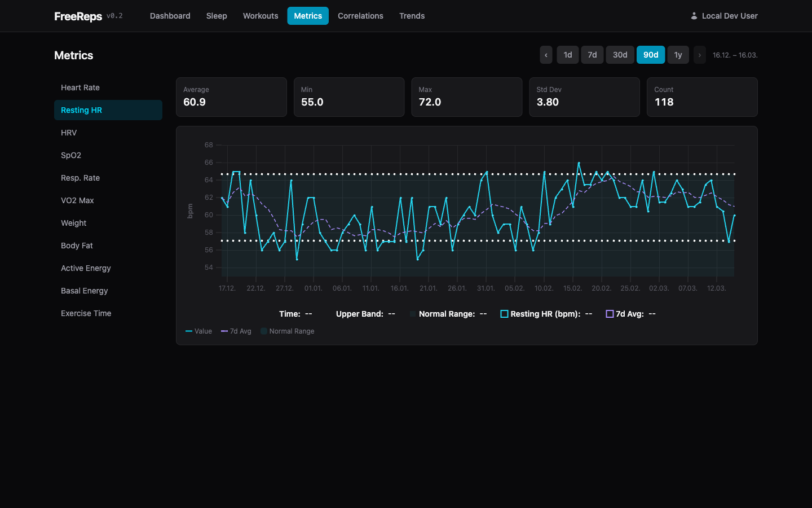Select Weight from the metrics sidebar

coord(73,223)
